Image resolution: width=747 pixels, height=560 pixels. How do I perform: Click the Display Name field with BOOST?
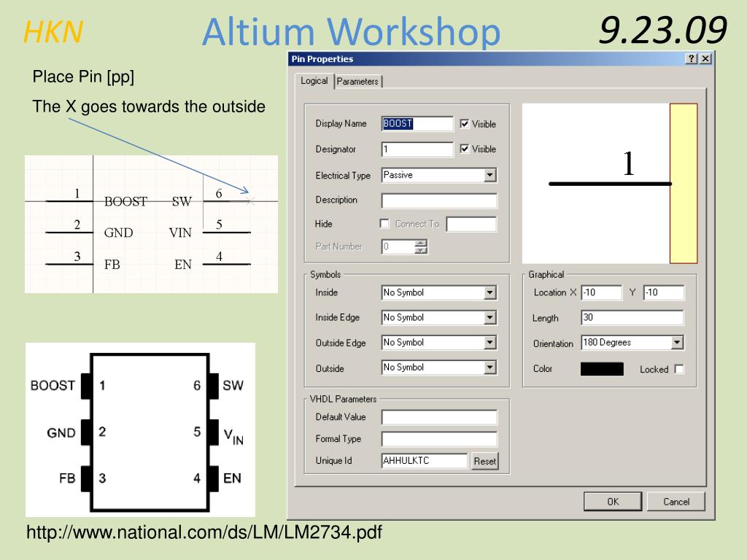[x=417, y=124]
